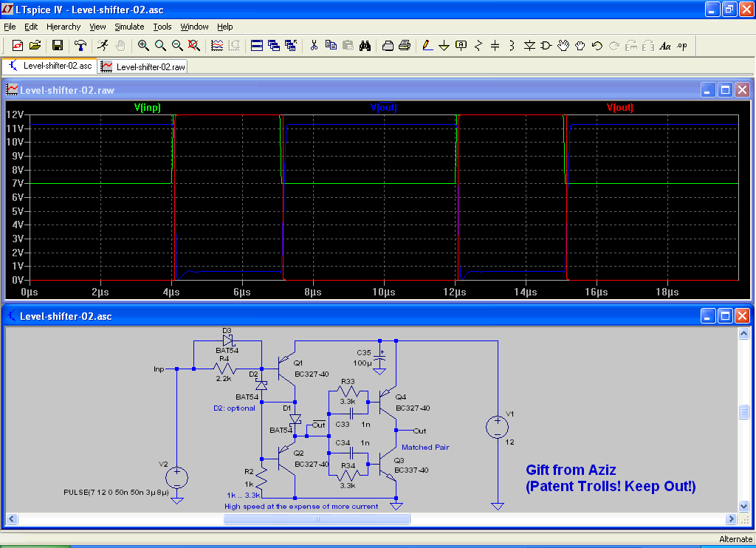Click the schematic vertical scrollbar down arrow

pyautogui.click(x=744, y=506)
